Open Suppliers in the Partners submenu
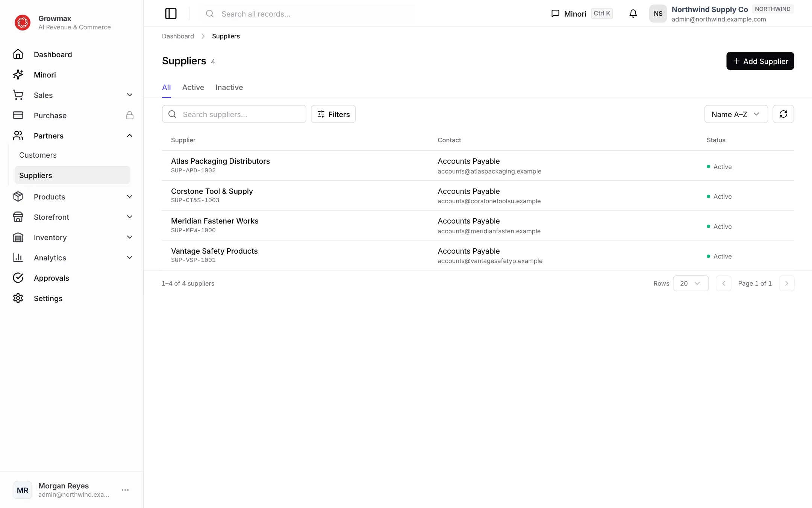The image size is (812, 508). tap(72, 175)
